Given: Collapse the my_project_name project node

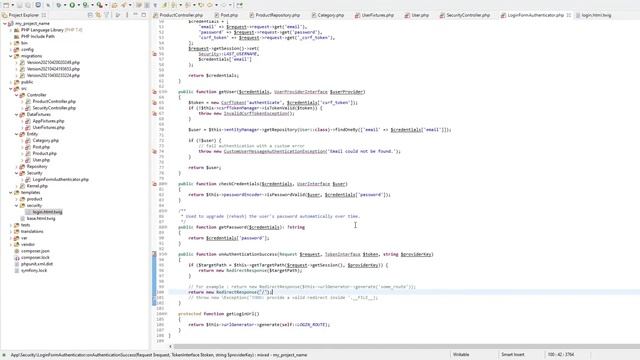Looking at the screenshot, I should tap(5, 24).
